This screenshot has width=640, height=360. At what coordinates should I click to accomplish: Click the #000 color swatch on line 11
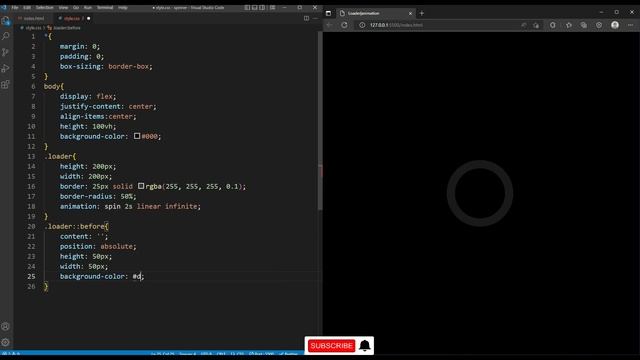(x=137, y=136)
